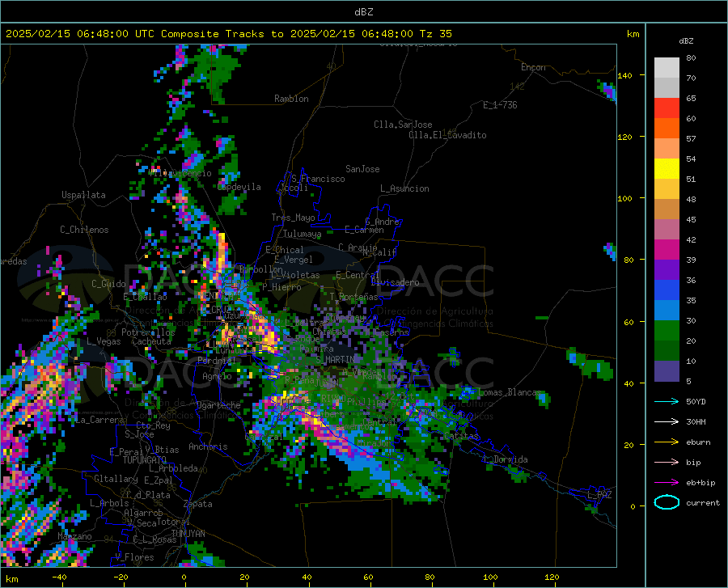Click the Ramblon place label
The image size is (728, 588).
coord(291,99)
